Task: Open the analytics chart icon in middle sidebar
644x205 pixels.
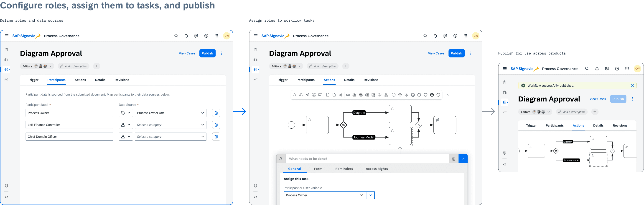Action: click(x=255, y=80)
